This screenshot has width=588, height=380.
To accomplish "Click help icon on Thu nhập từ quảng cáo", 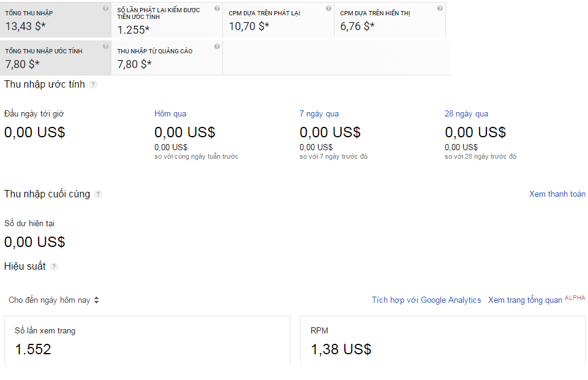I will (x=217, y=47).
